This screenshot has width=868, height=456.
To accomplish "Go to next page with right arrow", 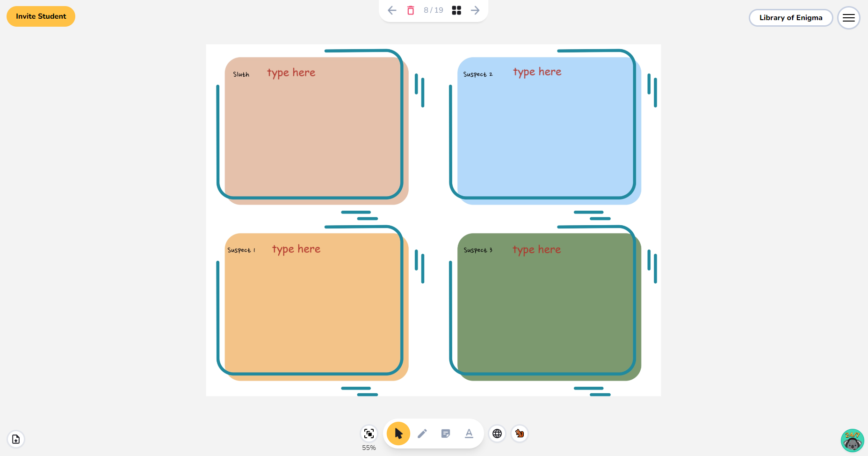I will tap(475, 10).
